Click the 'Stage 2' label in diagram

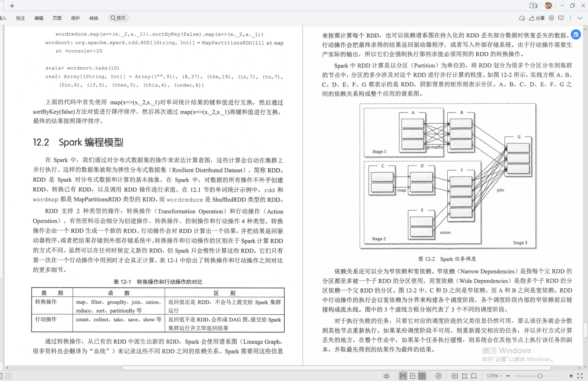coord(379,239)
